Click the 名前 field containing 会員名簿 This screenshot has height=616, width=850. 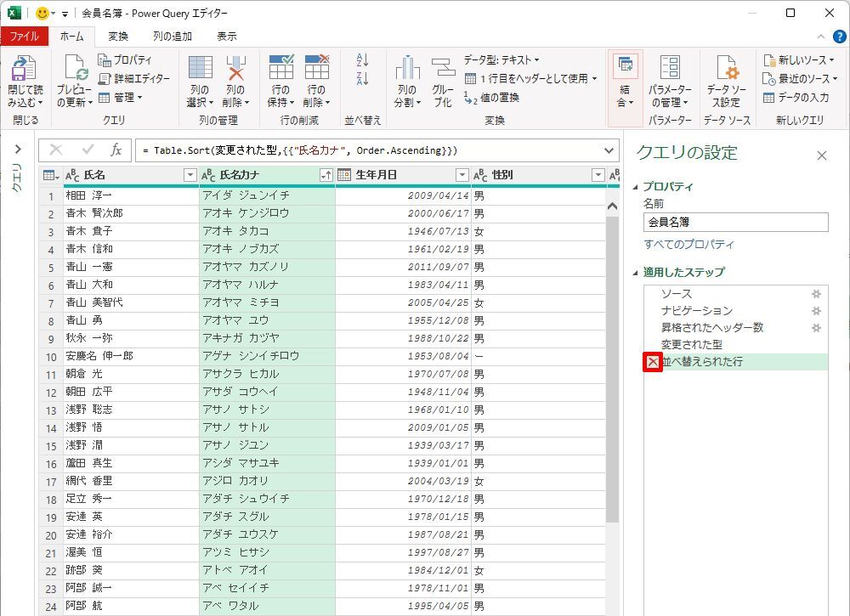[735, 222]
